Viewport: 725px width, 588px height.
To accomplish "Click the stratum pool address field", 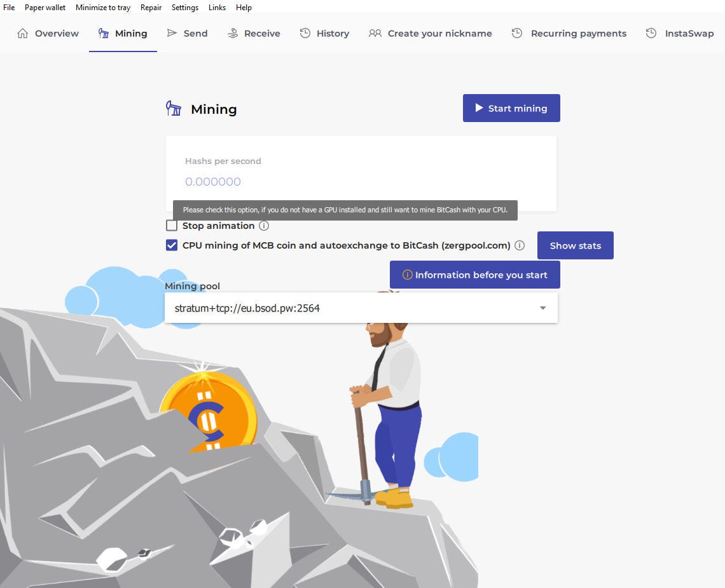I will click(x=361, y=308).
